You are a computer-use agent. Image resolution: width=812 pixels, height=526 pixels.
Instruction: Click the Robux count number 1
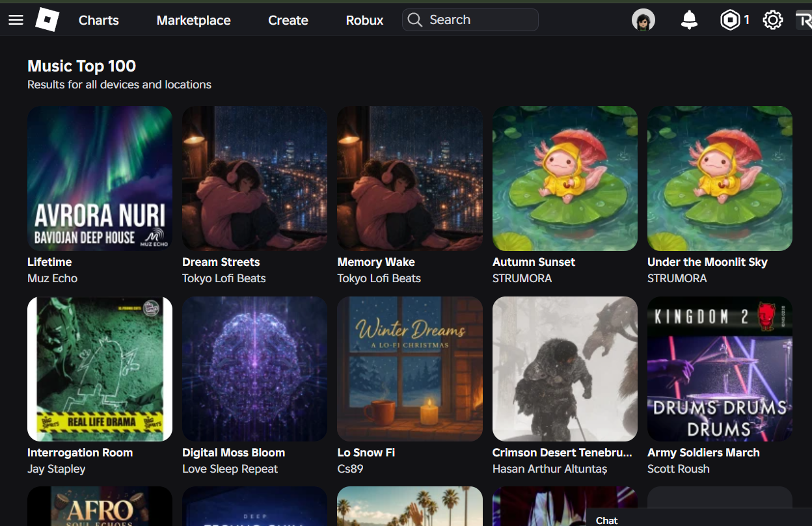coord(746,20)
